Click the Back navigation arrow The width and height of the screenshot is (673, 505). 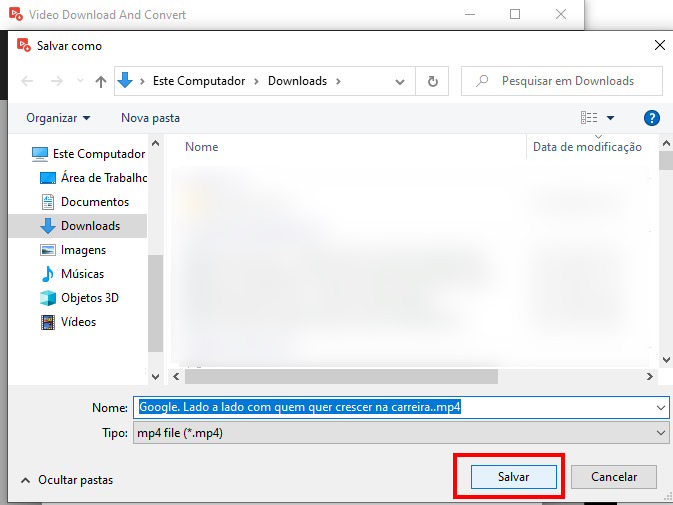tap(27, 81)
